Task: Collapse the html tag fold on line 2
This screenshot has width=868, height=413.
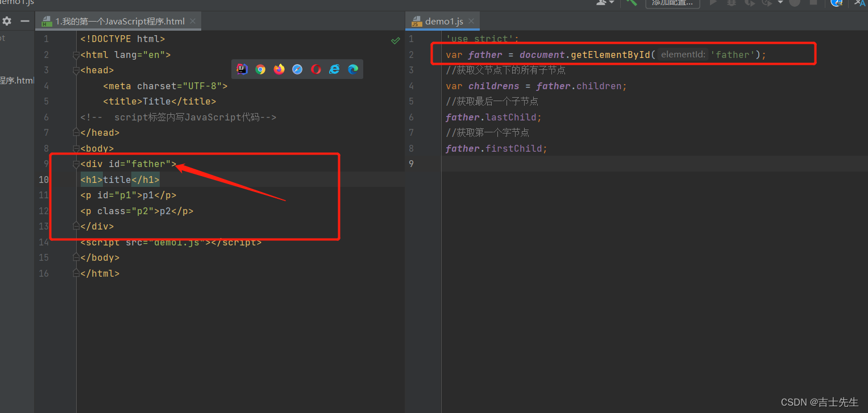Action: click(76, 55)
